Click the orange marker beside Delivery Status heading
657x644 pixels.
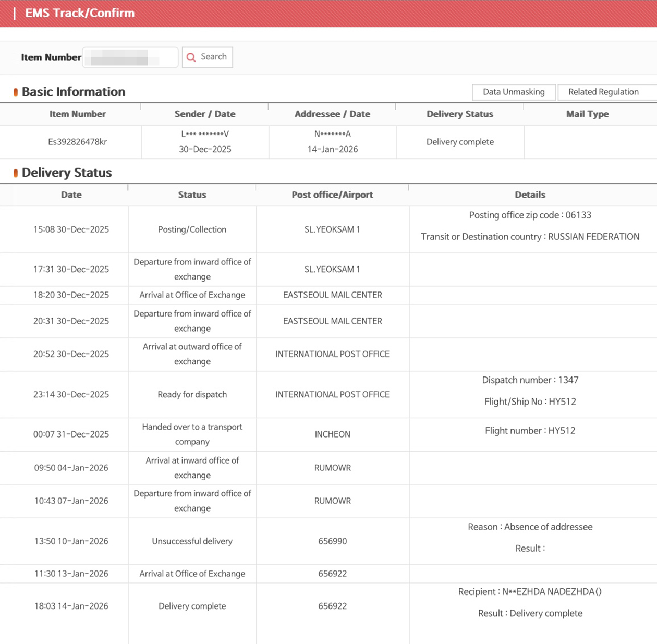pos(16,173)
